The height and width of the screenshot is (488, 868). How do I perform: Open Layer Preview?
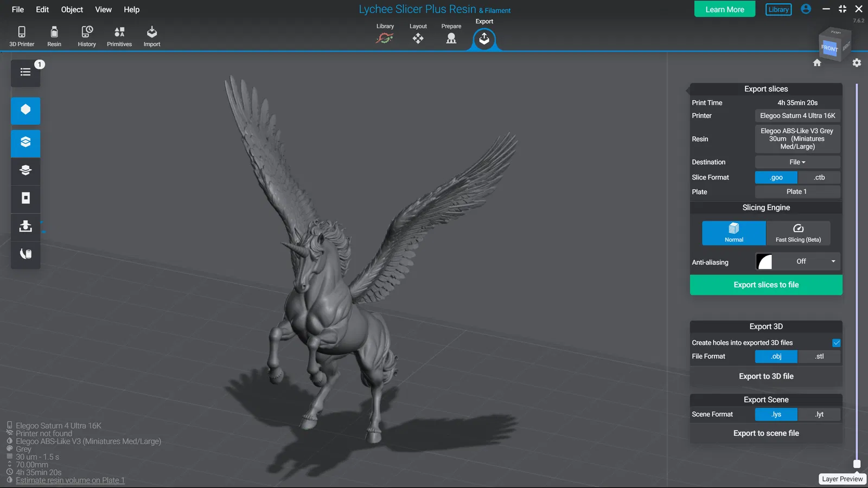tap(842, 479)
